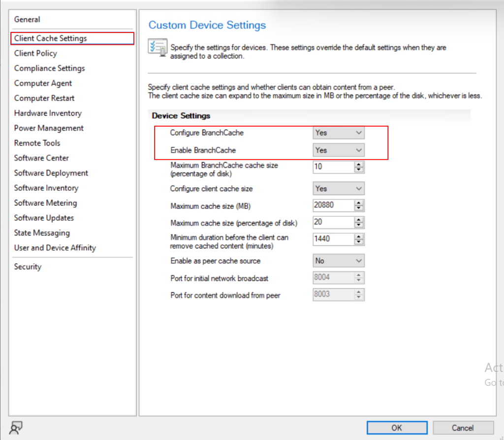Image resolution: width=504 pixels, height=440 pixels.
Task: Increase Maximum cache size percentage of disk
Action: (x=359, y=220)
